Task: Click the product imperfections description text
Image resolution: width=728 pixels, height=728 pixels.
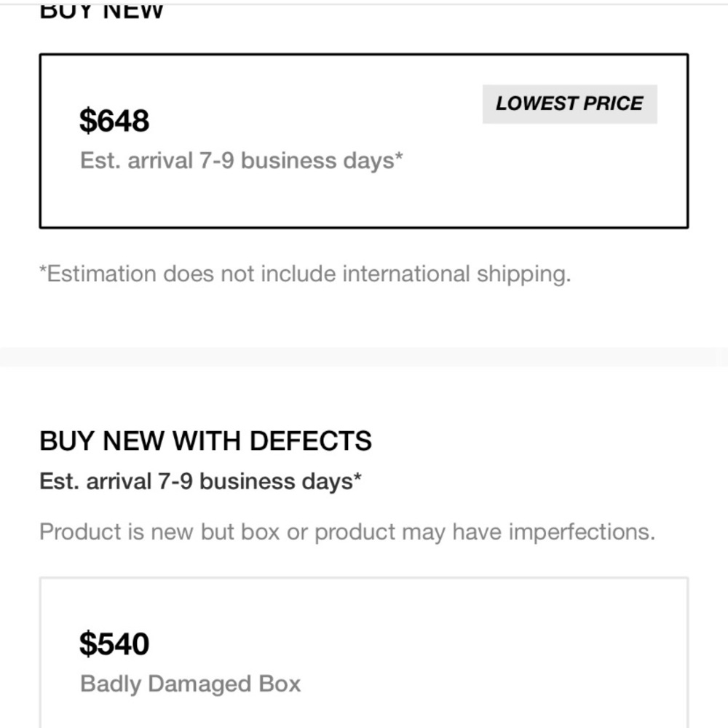Action: (347, 532)
